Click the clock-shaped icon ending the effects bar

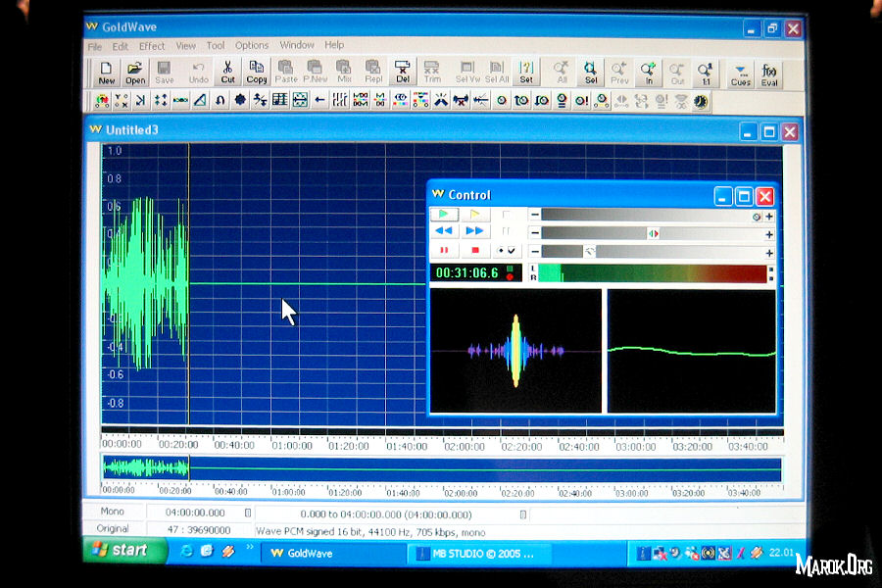[x=701, y=102]
